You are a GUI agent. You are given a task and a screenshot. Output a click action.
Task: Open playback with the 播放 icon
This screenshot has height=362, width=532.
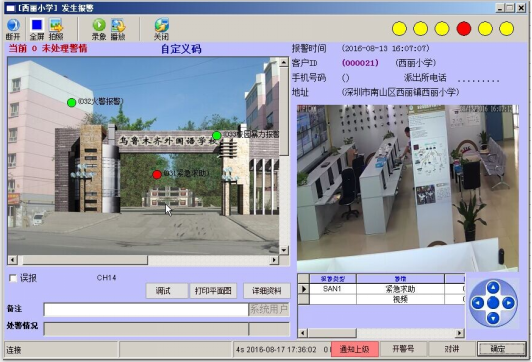coord(118,29)
